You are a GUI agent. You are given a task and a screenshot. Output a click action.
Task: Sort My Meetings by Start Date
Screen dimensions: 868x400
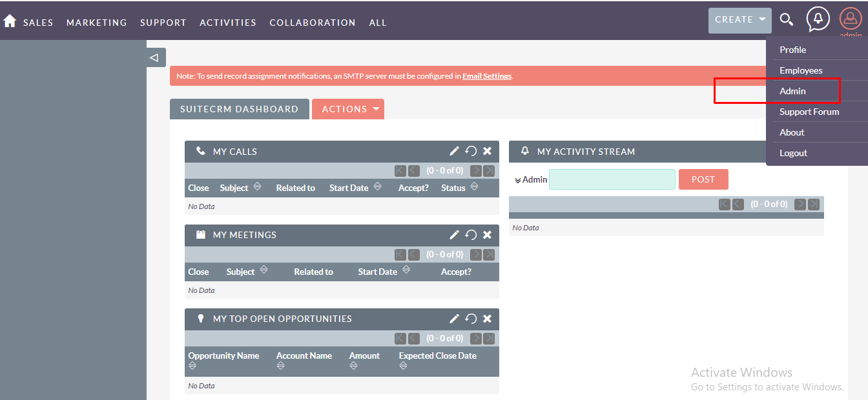point(406,271)
